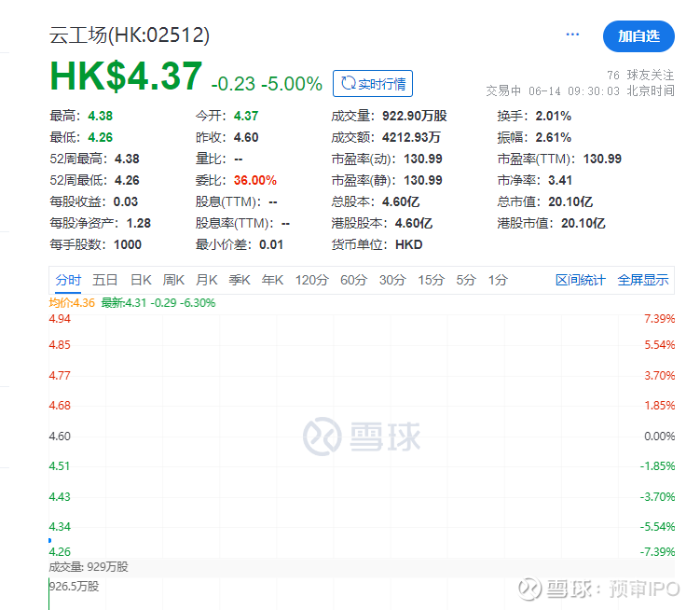Select the 年K chart tab
Image resolution: width=700 pixels, height=610 pixels.
click(x=273, y=280)
